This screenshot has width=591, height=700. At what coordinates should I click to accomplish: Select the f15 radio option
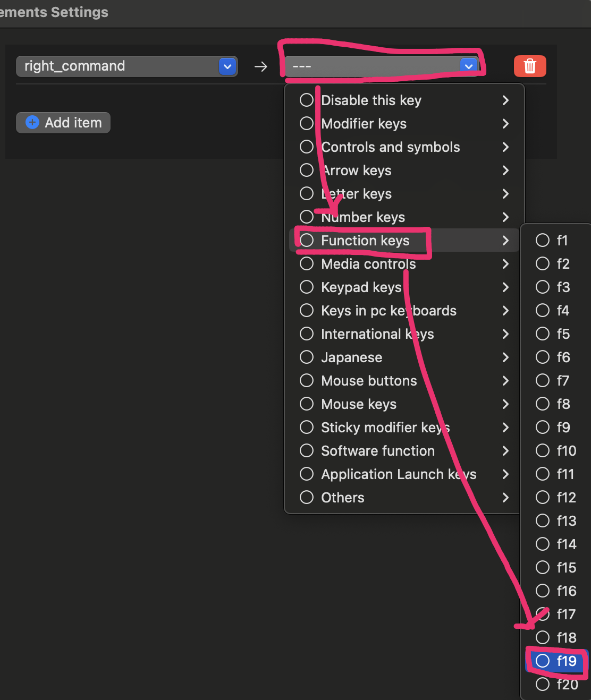(543, 568)
